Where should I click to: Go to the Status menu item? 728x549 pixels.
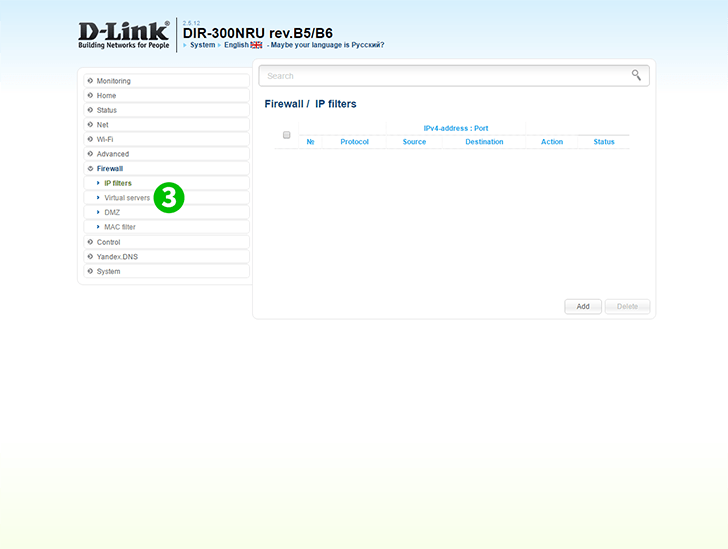click(106, 110)
